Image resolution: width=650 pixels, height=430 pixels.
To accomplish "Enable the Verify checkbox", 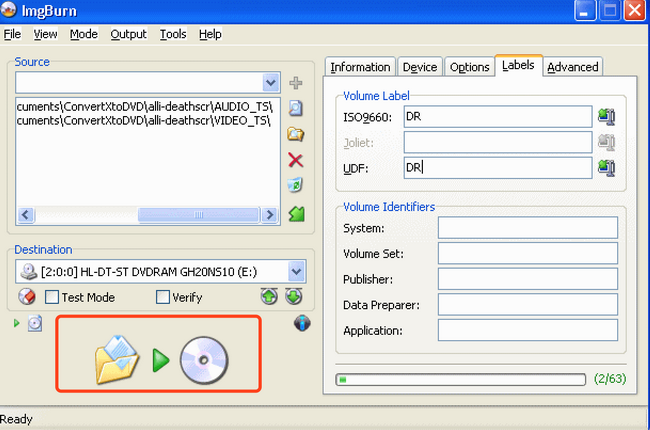I will click(163, 297).
